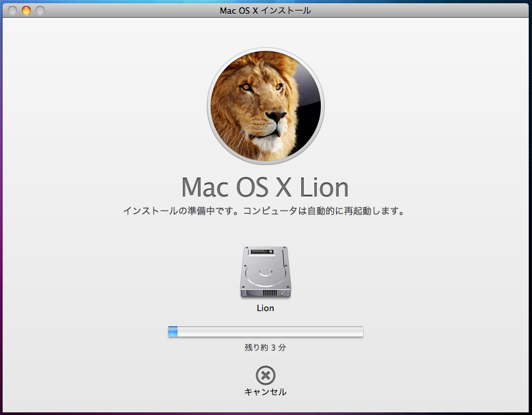Click the 'Mac OS X Lion' heading

(x=265, y=187)
